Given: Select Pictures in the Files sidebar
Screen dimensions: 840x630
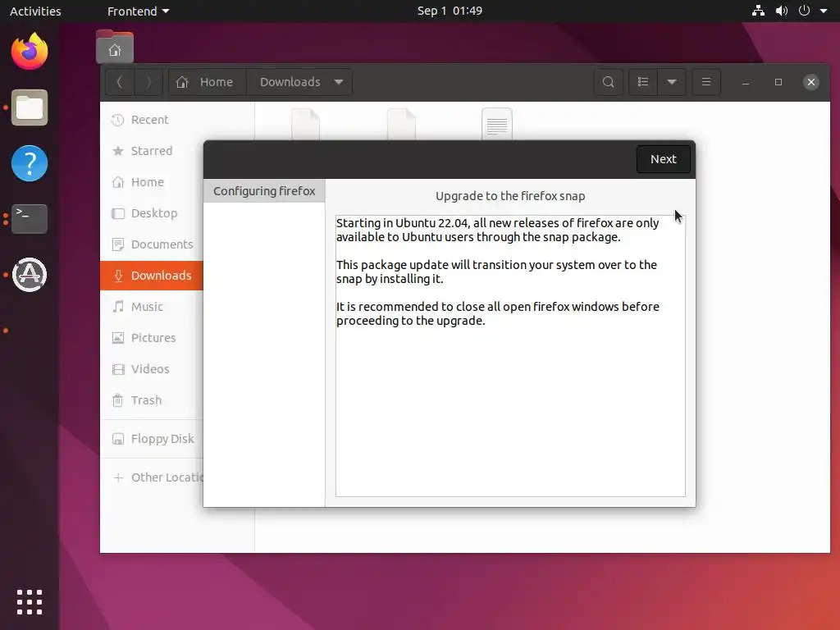Looking at the screenshot, I should (x=151, y=337).
